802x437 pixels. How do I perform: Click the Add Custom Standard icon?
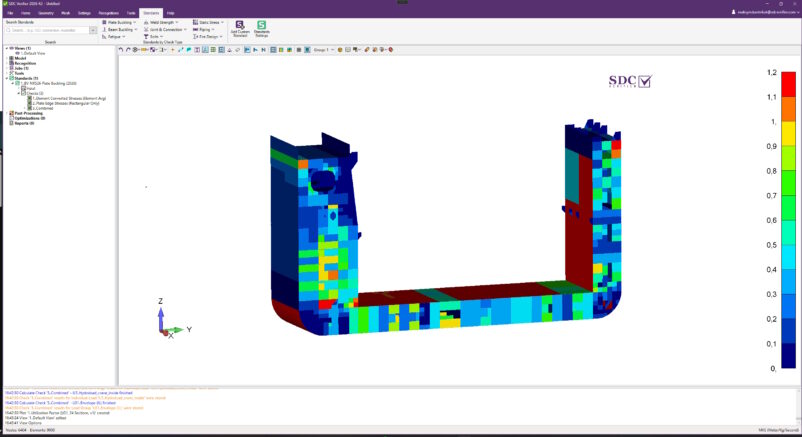click(x=239, y=25)
